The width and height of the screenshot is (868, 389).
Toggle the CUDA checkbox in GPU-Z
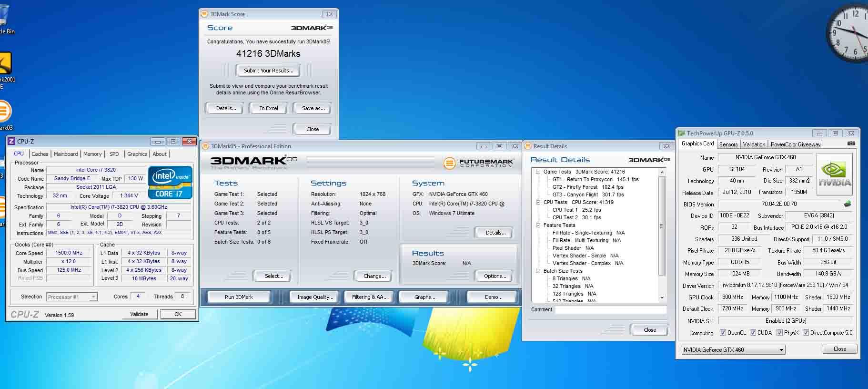point(753,333)
